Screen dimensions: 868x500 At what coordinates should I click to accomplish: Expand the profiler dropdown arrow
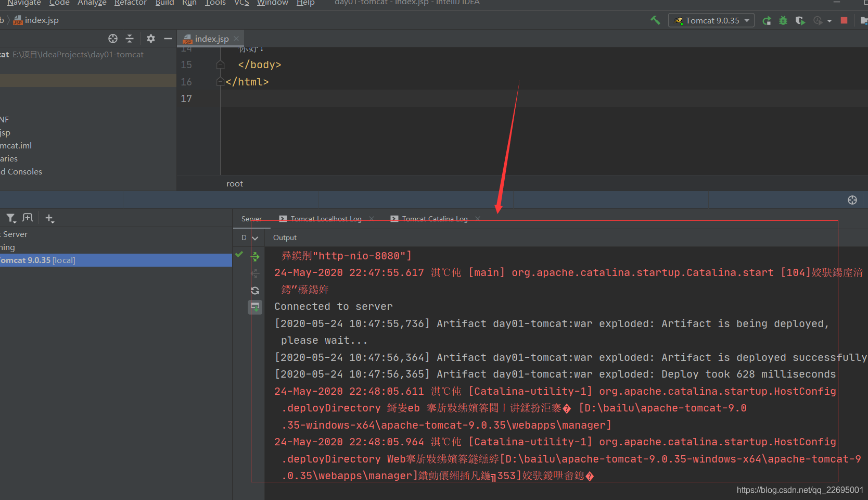click(829, 21)
